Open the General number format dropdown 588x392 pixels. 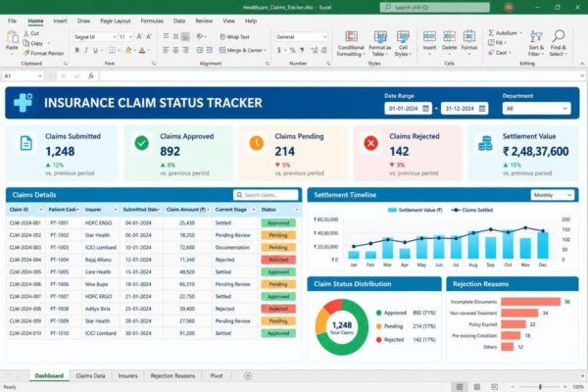tap(324, 37)
